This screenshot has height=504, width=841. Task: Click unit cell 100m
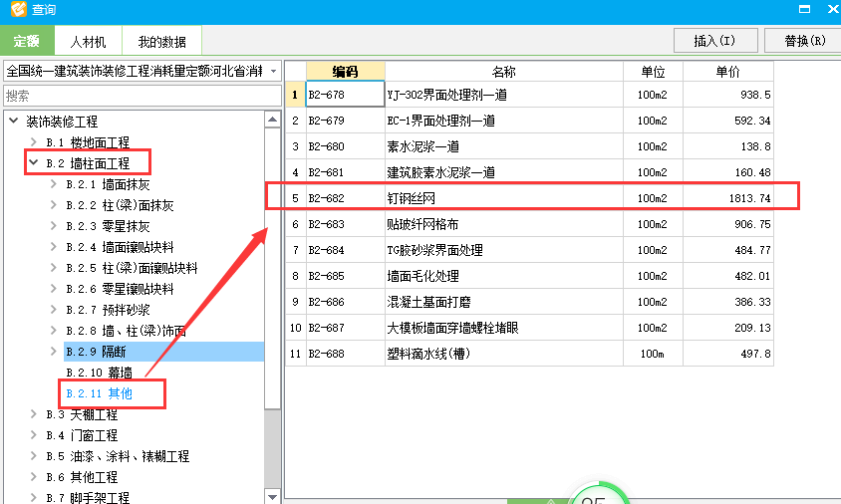click(x=653, y=354)
